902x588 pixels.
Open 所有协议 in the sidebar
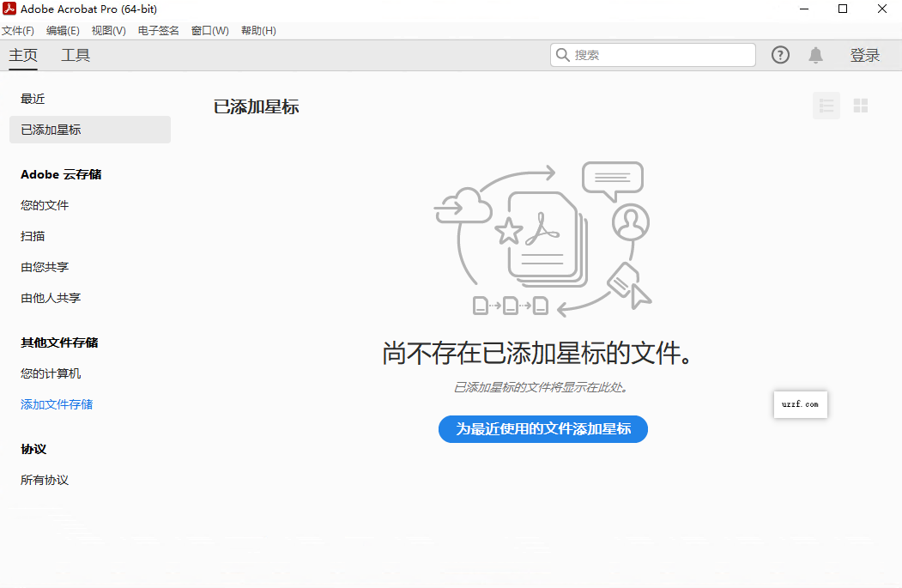tap(45, 480)
